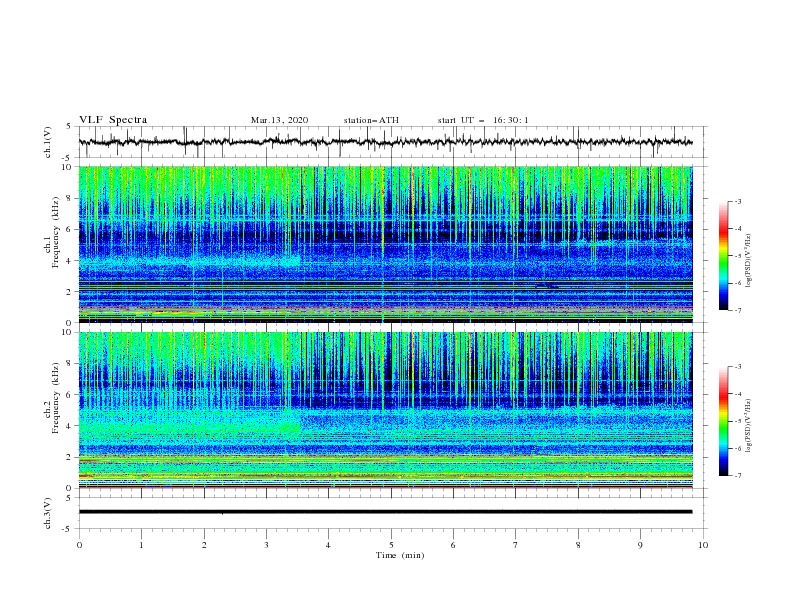Click the ch.2 spectrogram panel
This screenshot has height=612, width=792.
[x=385, y=410]
